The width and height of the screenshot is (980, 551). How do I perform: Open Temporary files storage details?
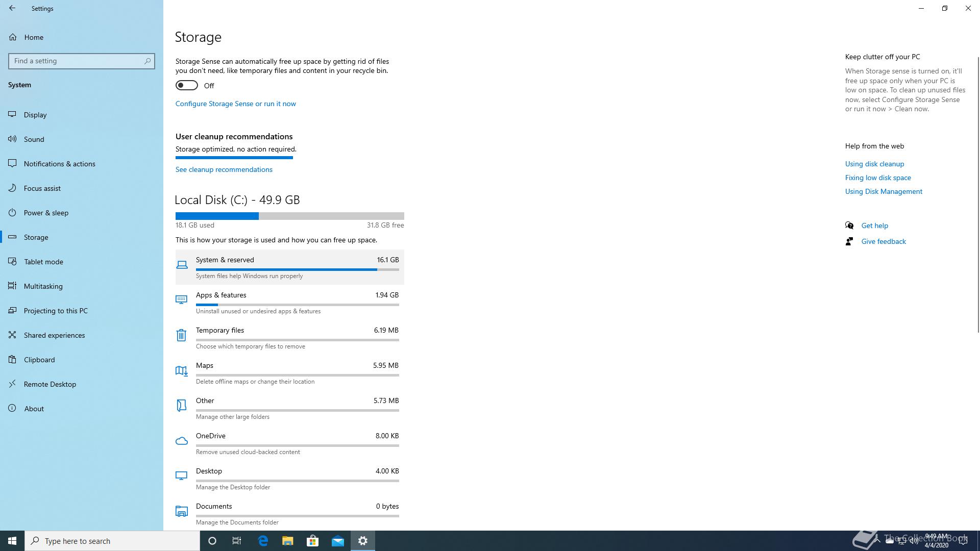(290, 338)
